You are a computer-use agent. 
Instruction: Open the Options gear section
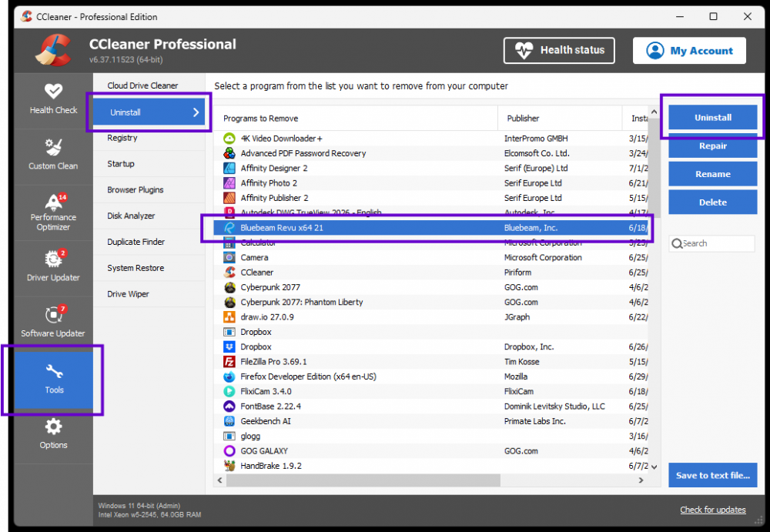point(54,435)
